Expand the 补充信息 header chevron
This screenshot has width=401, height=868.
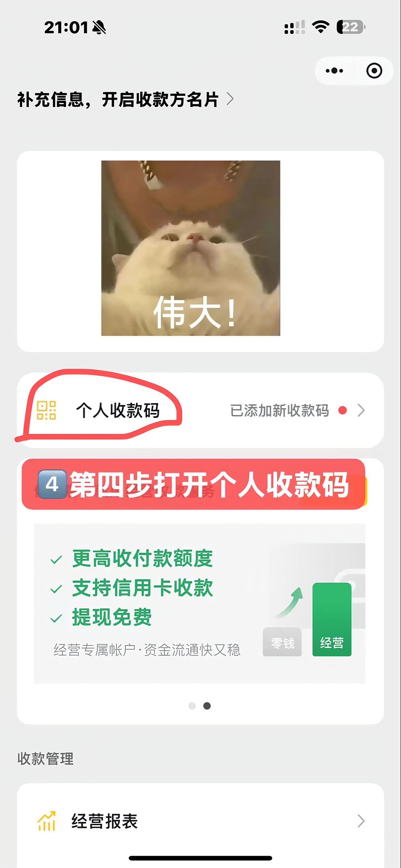(230, 99)
